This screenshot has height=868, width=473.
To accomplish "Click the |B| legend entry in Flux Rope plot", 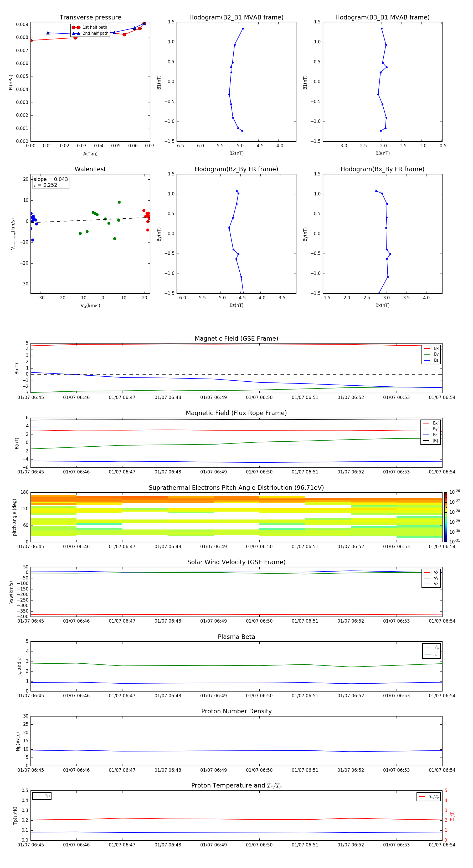I will pos(431,441).
